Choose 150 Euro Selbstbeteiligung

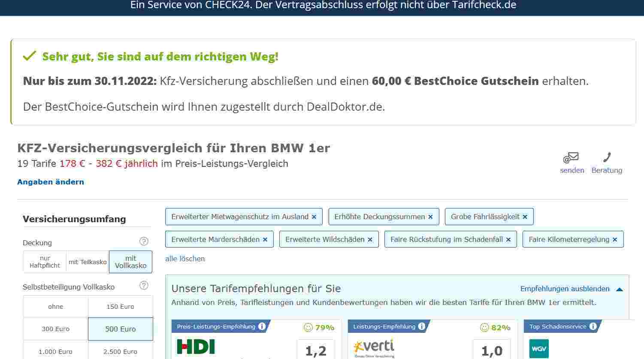point(121,307)
